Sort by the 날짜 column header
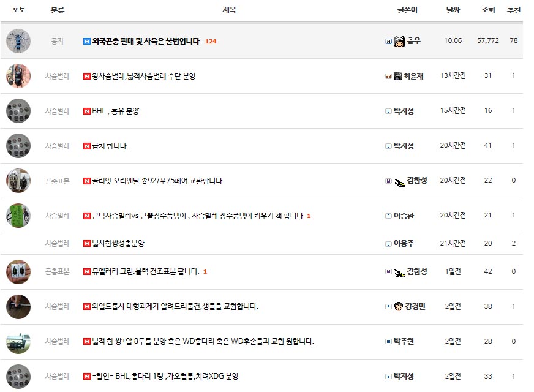 click(x=453, y=10)
